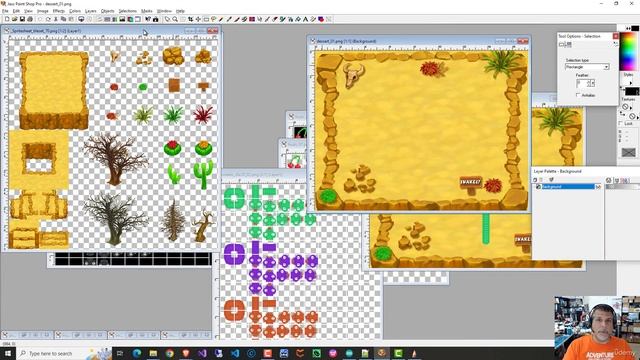Click the context Help arrow icon

[148, 19]
